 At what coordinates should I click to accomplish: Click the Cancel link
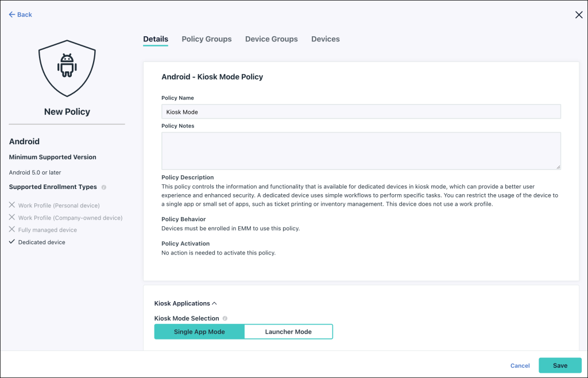point(520,365)
